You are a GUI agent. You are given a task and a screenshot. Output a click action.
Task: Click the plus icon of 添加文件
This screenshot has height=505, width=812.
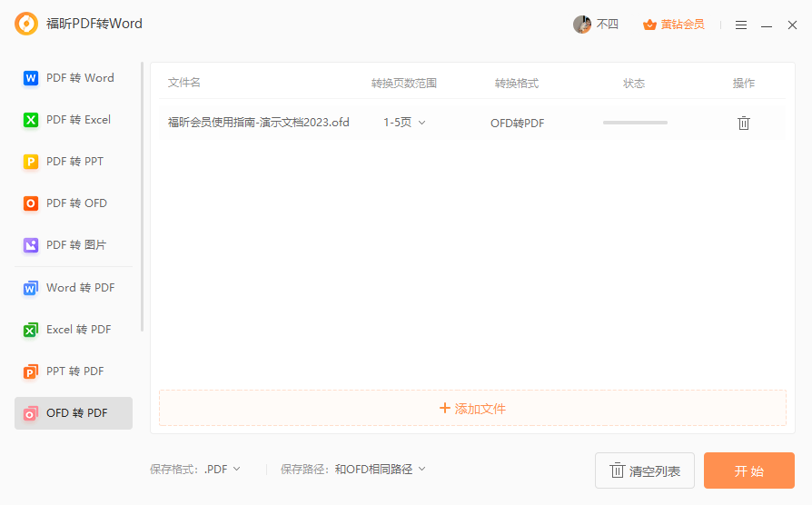coord(444,408)
